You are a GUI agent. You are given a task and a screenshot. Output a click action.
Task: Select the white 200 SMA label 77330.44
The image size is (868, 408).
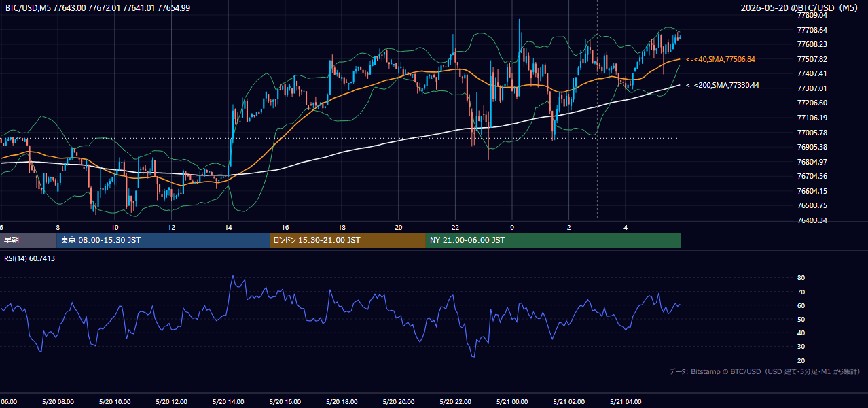(723, 85)
